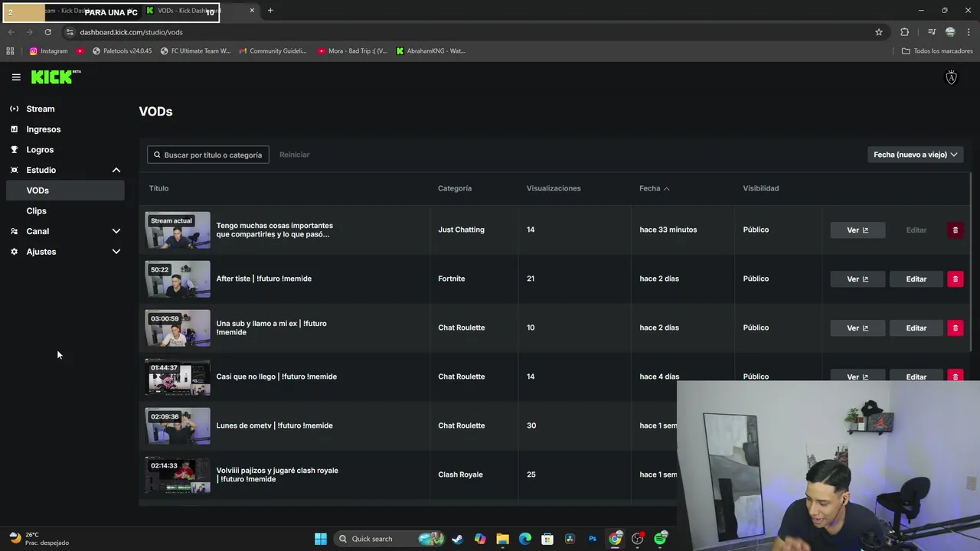Open a new browser tab
This screenshot has height=551, width=980.
coord(270,11)
